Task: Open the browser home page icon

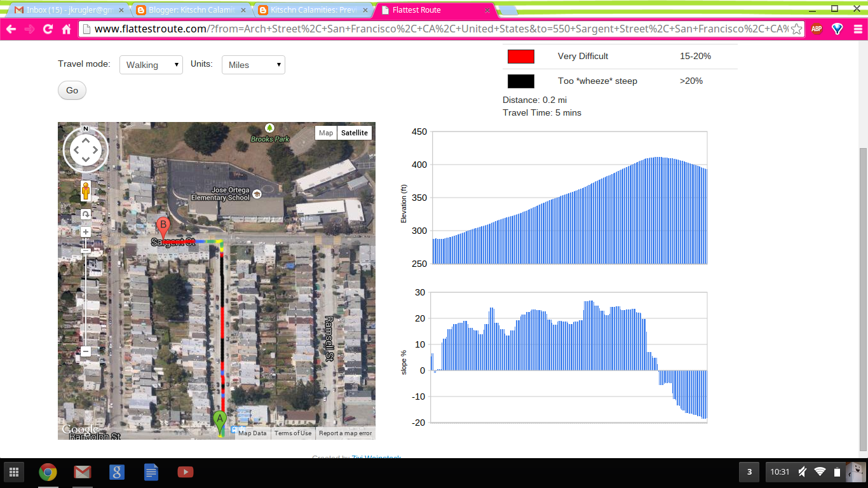Action: point(66,29)
